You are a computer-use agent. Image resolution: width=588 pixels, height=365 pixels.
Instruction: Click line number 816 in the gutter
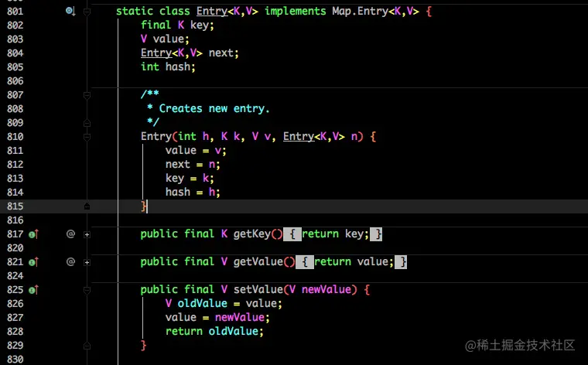tap(15, 220)
